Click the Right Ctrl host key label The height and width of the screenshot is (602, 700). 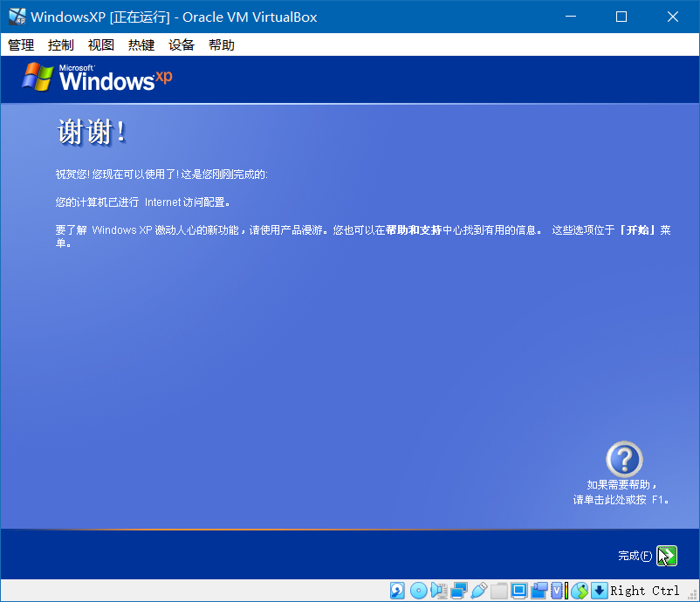coord(645,591)
